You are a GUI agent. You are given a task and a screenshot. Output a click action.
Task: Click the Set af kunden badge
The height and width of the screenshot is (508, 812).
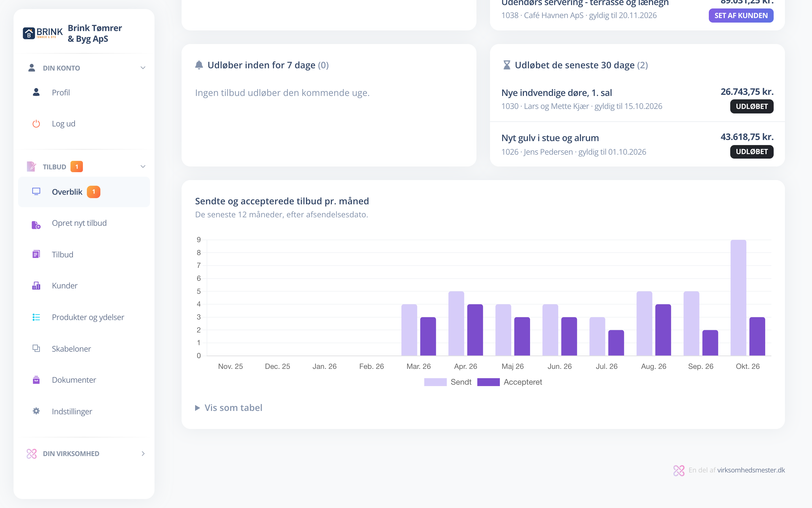pos(741,16)
